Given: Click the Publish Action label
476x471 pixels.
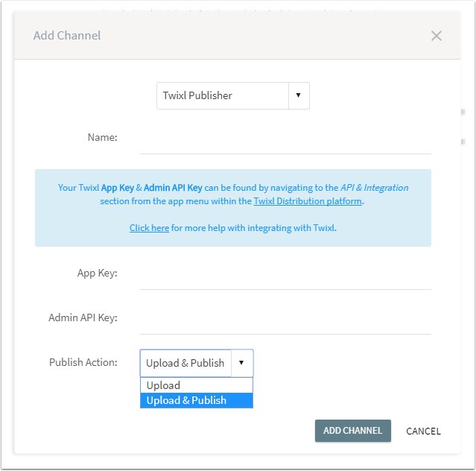Looking at the screenshot, I should (x=83, y=363).
